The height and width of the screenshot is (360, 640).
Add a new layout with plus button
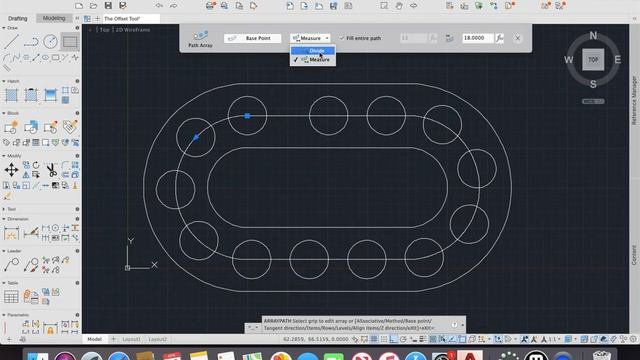click(x=113, y=339)
